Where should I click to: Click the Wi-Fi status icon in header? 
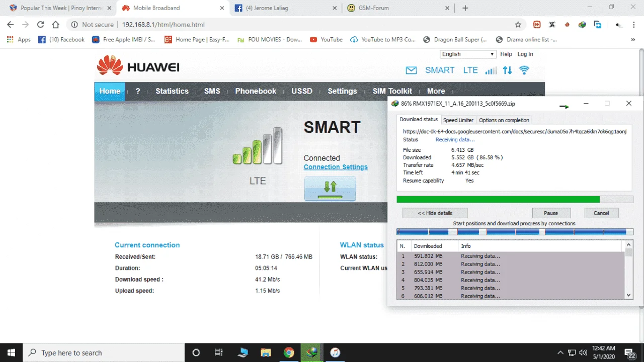tap(524, 70)
